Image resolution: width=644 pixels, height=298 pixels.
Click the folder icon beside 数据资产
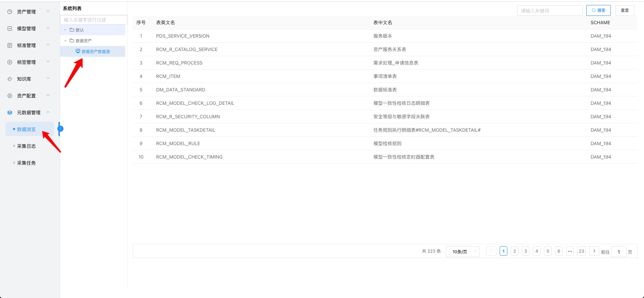click(72, 41)
